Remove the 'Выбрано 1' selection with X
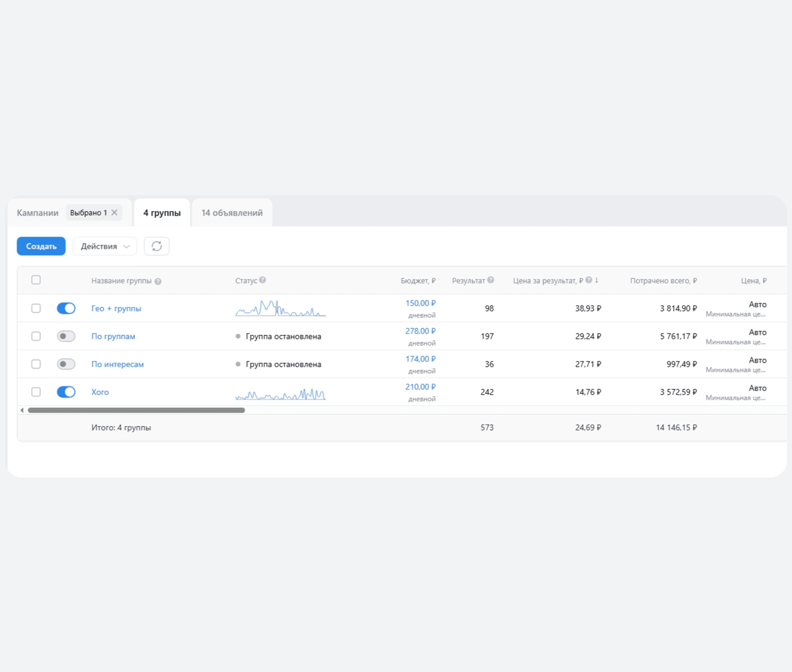The image size is (792, 672). click(x=114, y=213)
